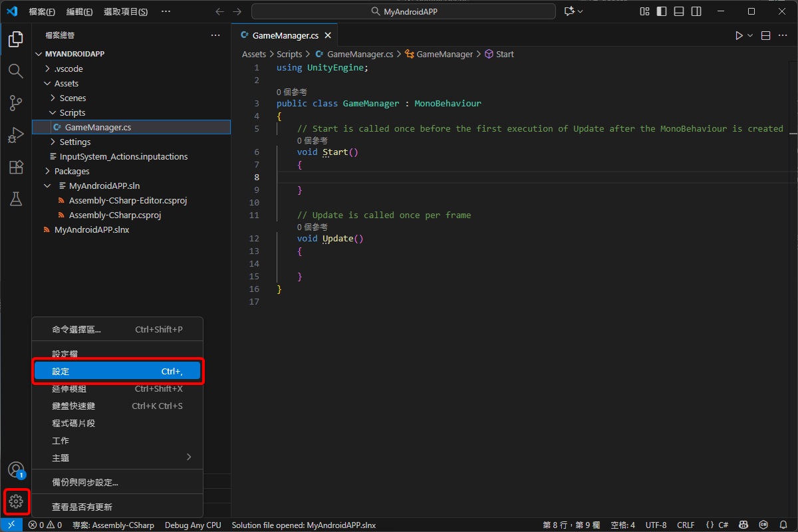Toggle the primary sidebar layout button
798x532 pixels.
click(x=662, y=11)
